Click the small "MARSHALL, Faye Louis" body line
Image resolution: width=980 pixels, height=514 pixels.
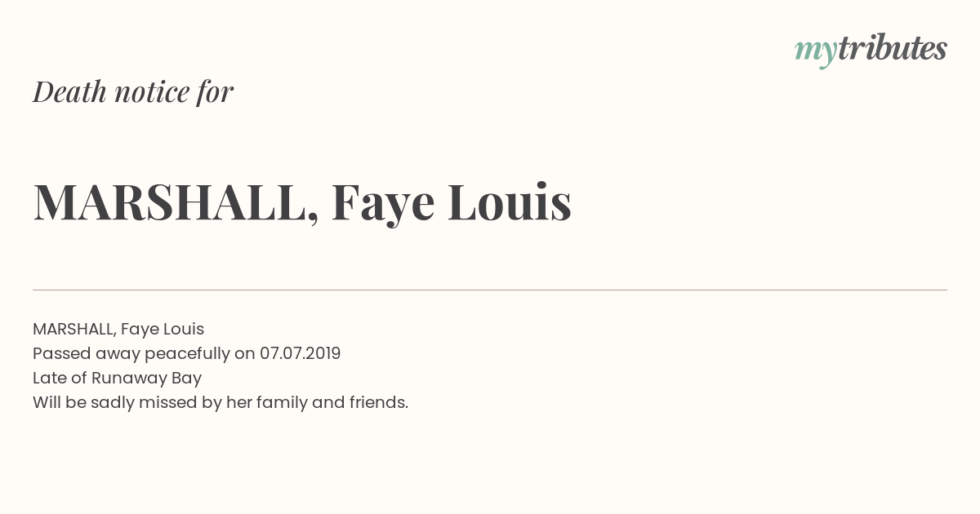click(x=118, y=329)
